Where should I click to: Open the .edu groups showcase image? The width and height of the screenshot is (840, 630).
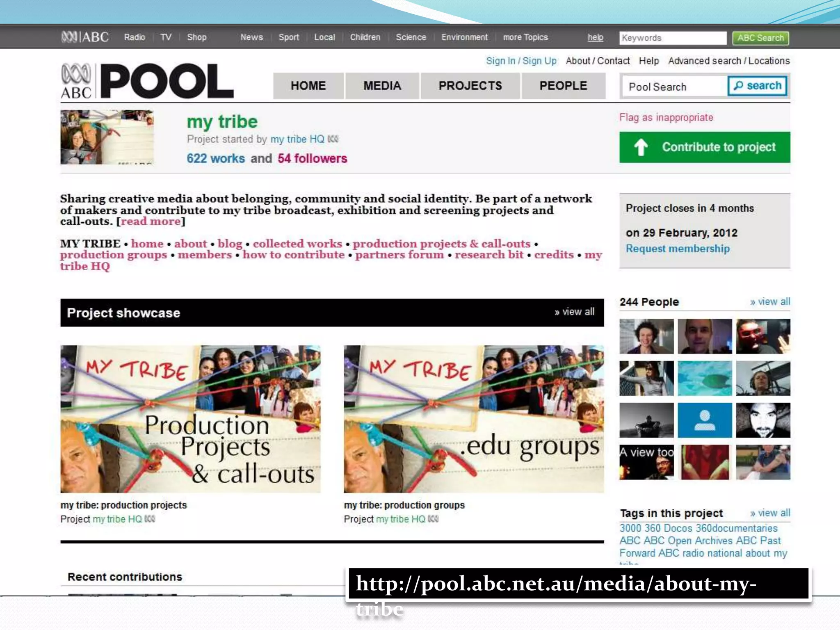pyautogui.click(x=474, y=419)
